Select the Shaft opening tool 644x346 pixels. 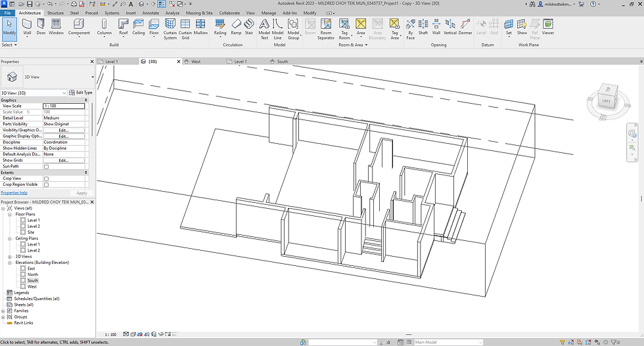(x=423, y=27)
